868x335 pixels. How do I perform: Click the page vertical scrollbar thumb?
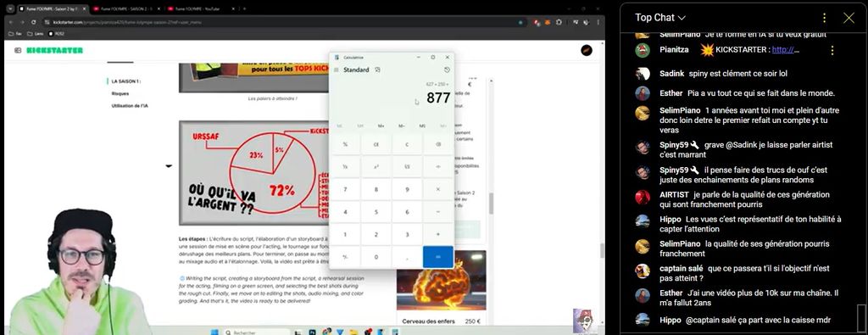tap(491, 204)
